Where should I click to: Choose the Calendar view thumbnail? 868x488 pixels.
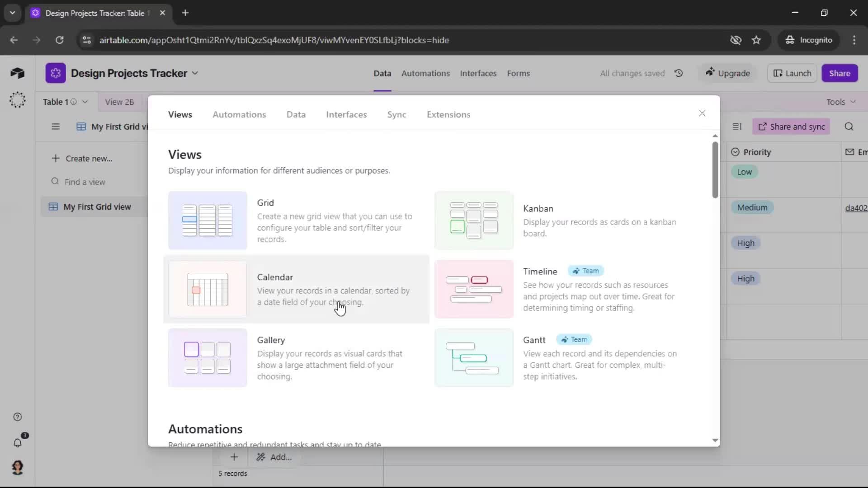[x=208, y=289]
